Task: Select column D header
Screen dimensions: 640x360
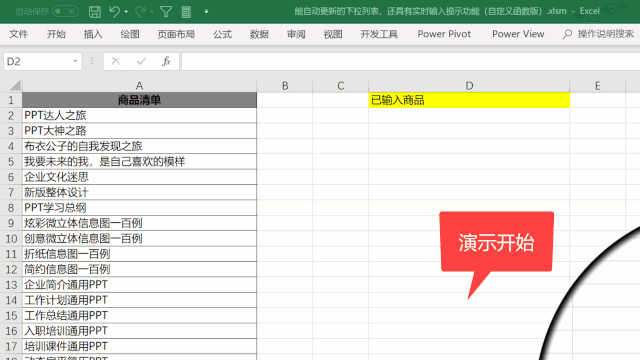Action: point(469,86)
